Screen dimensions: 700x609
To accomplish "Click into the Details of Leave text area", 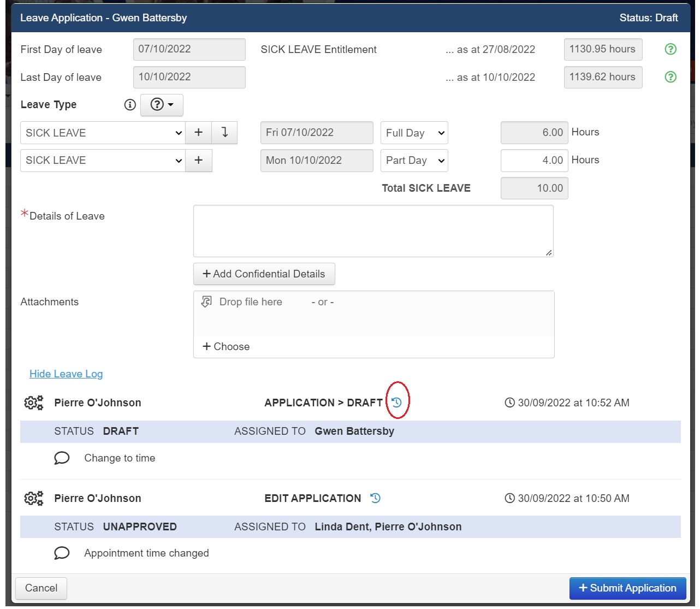I will pos(373,231).
